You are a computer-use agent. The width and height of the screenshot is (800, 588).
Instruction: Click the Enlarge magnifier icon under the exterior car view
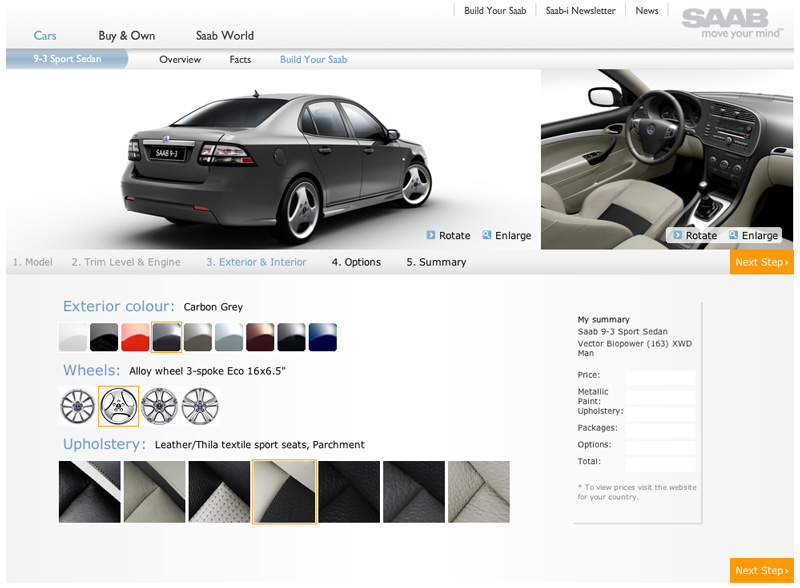[x=487, y=235]
